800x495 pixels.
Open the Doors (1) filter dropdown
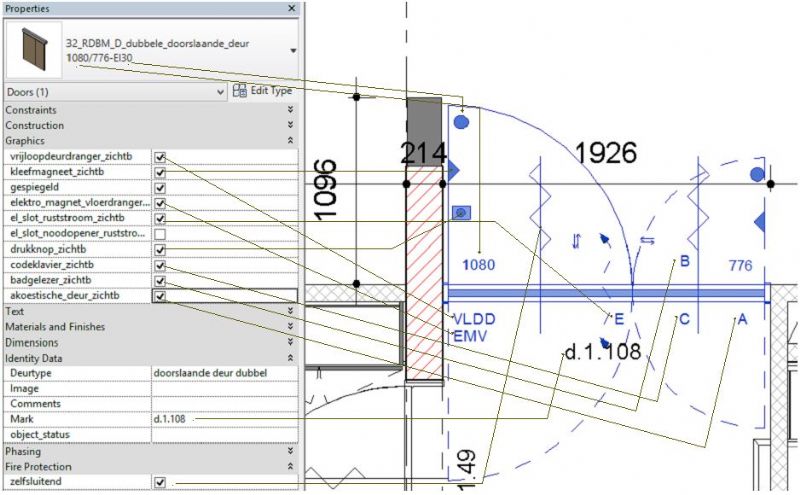pos(220,91)
